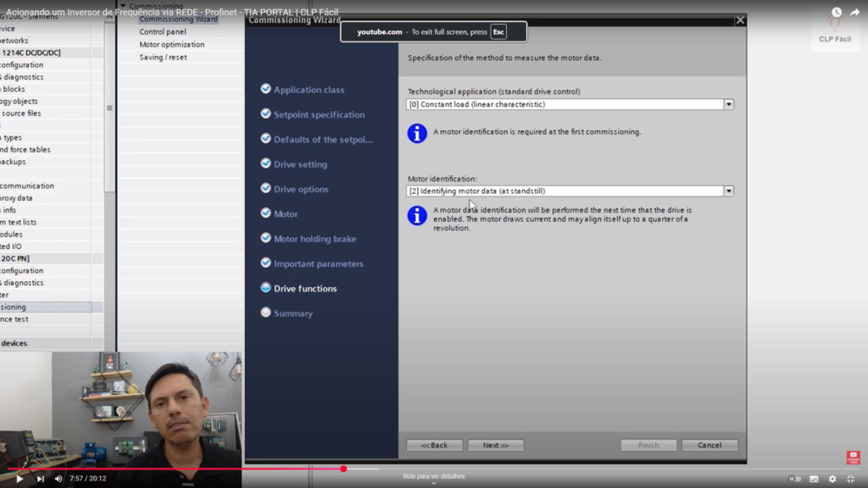
Task: Go to Setpoint specification step
Action: pos(320,114)
